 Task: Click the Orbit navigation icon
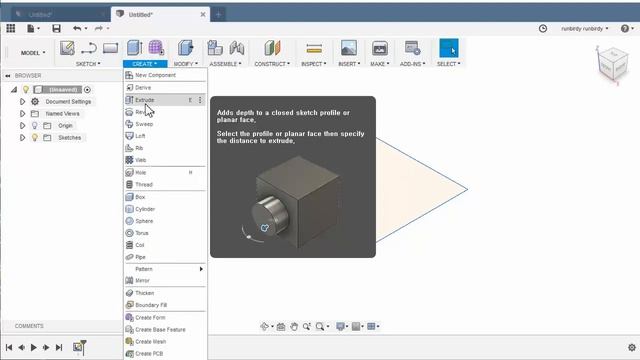click(264, 327)
